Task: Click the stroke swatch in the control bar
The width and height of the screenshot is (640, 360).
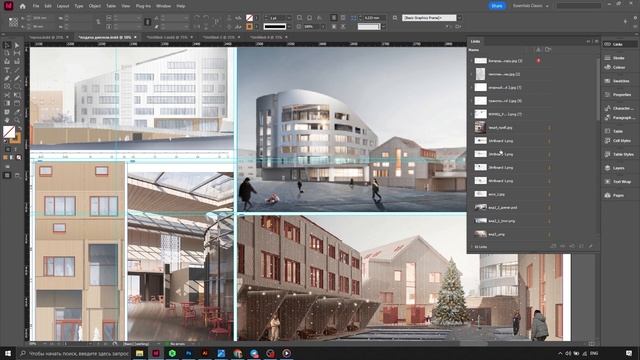Action: tap(249, 27)
